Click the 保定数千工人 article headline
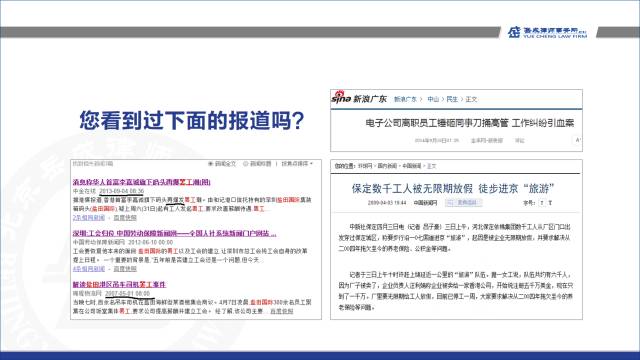Screen dimensions: 640x360 [x=453, y=189]
